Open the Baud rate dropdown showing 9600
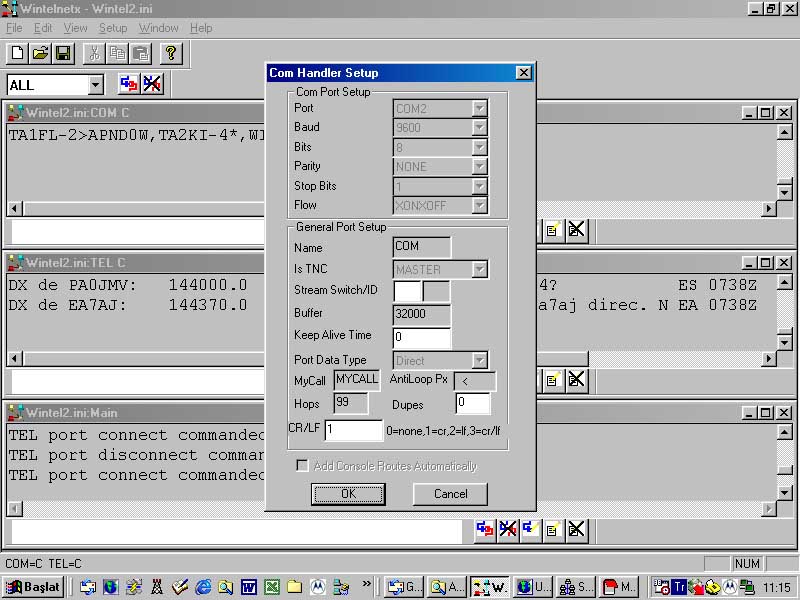Viewport: 800px width, 600px height. click(x=479, y=128)
